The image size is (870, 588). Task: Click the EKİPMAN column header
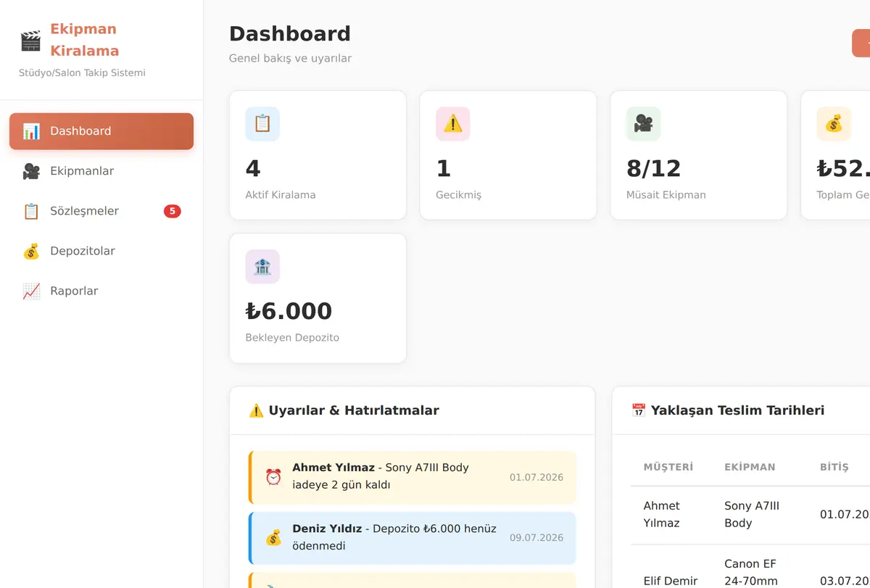click(x=750, y=467)
